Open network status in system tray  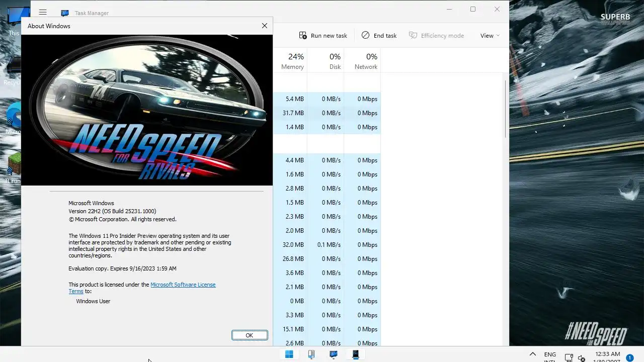569,358
